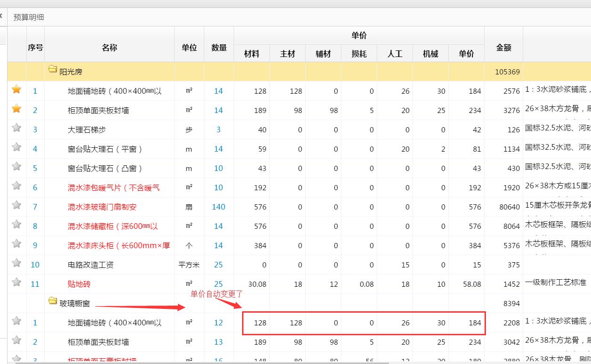This screenshot has width=591, height=364.
Task: Switch to the 预算明细 tab
Action: point(29,16)
